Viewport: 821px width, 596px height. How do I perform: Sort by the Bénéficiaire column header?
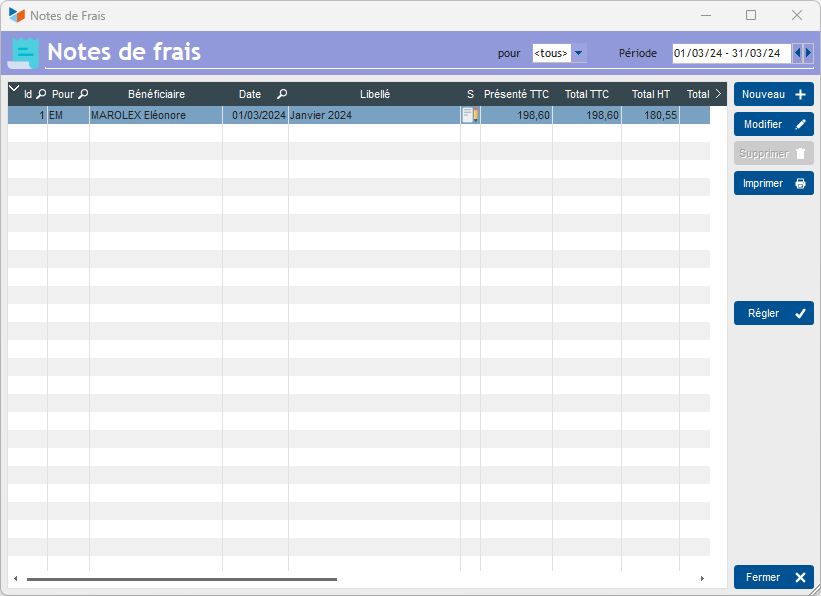click(x=156, y=94)
